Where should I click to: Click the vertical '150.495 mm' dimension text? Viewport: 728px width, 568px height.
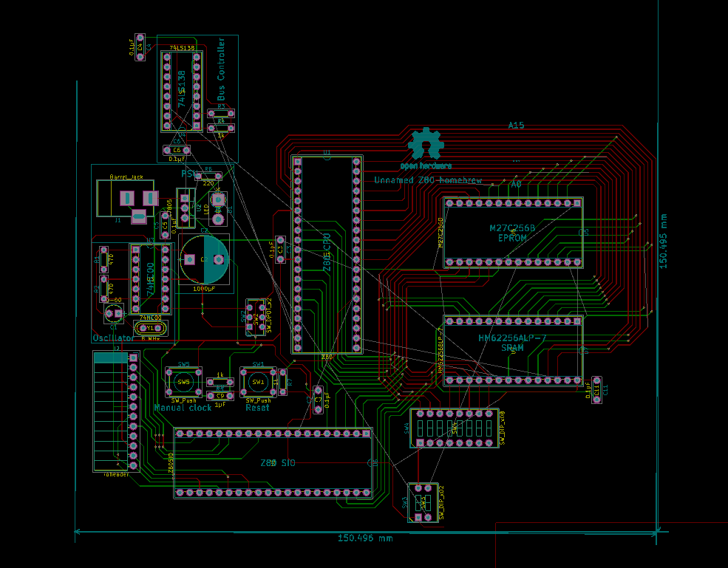click(x=663, y=241)
